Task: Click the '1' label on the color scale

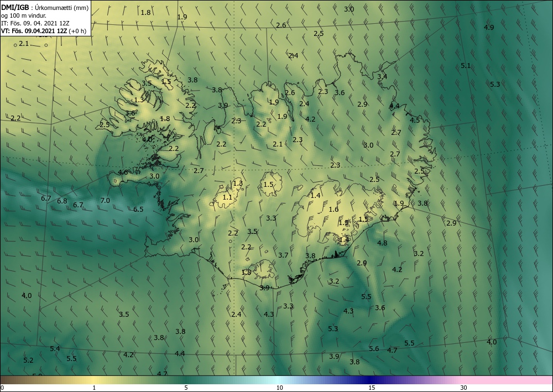Action: point(94,388)
